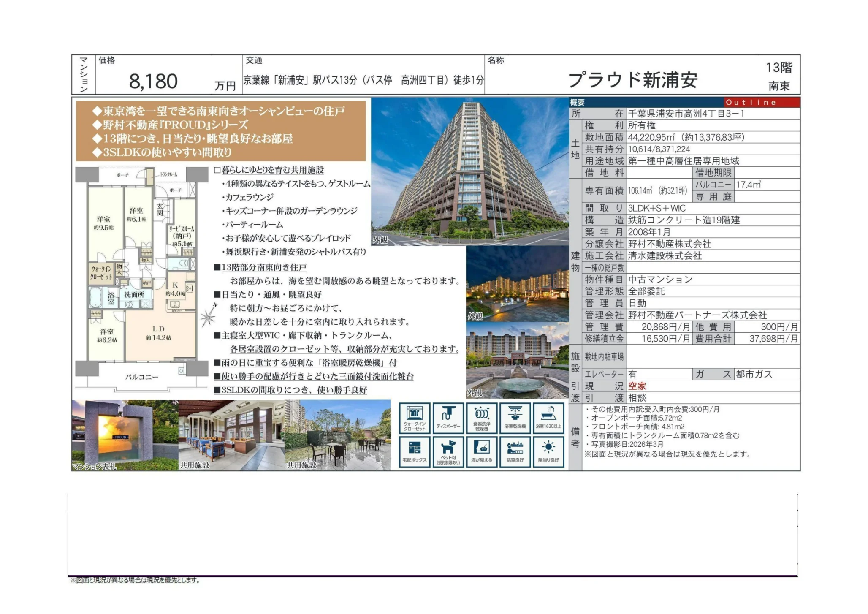Image resolution: width=868 pixels, height=614 pixels.
Task: Click the 都市ガス gas value
Action: point(754,374)
